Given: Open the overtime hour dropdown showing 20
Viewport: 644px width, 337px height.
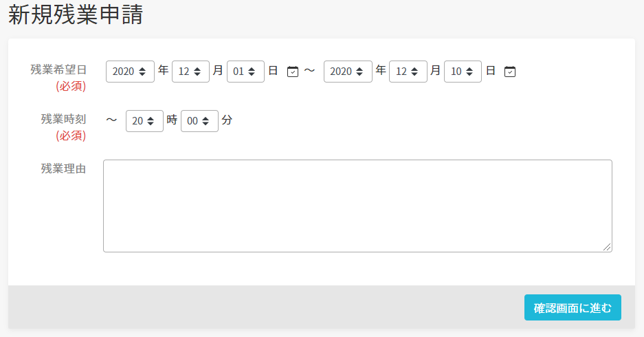Looking at the screenshot, I should (144, 121).
